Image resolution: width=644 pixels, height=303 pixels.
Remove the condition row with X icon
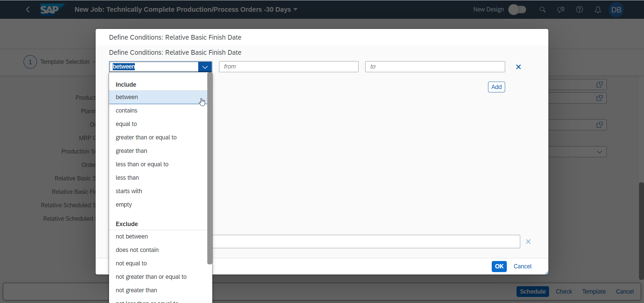tap(518, 67)
